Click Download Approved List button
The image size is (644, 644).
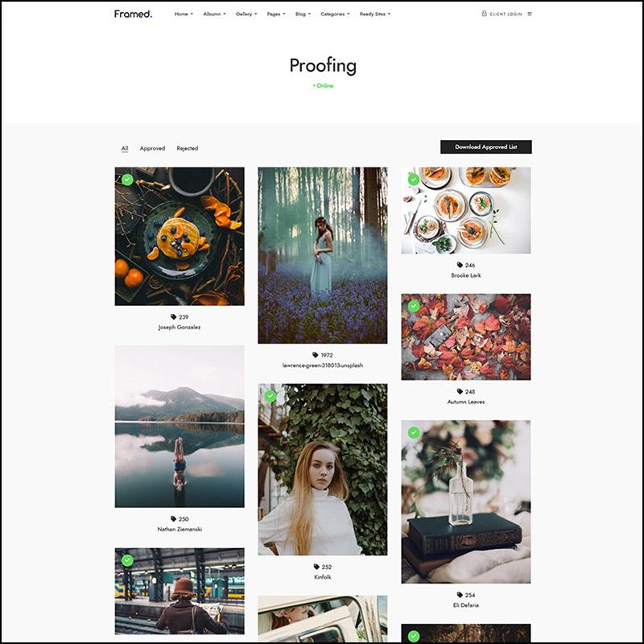486,147
